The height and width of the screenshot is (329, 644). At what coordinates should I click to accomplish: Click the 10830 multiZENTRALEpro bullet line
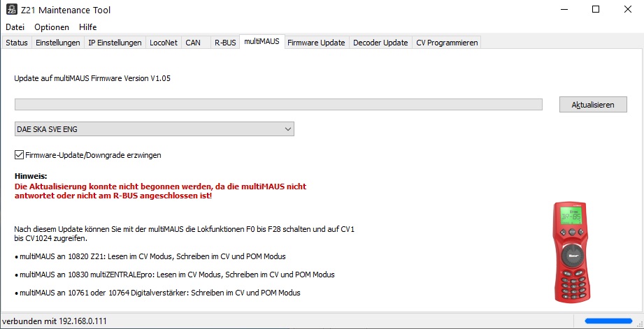coord(175,275)
